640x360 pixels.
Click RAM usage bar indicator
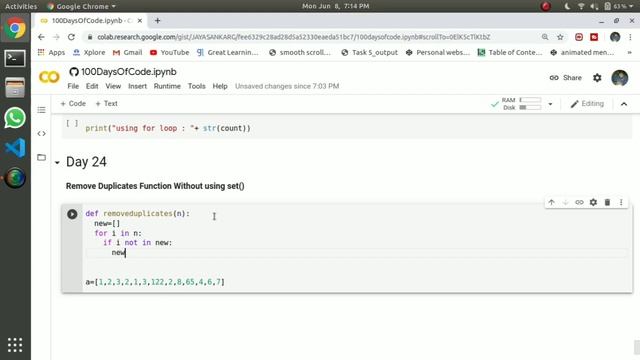pos(530,100)
